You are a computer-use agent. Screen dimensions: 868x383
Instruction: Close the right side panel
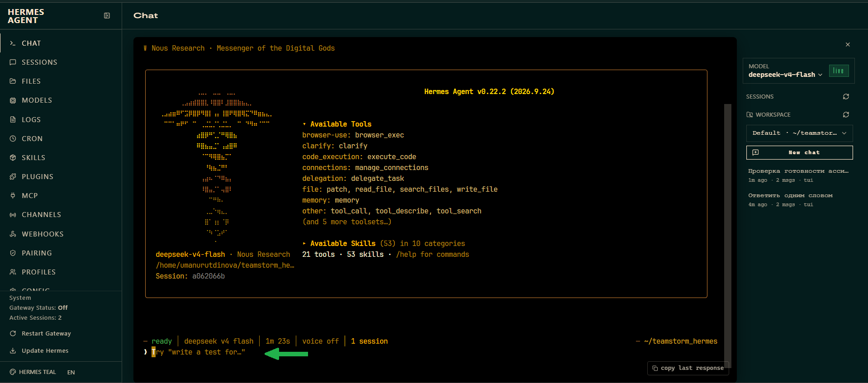848,44
